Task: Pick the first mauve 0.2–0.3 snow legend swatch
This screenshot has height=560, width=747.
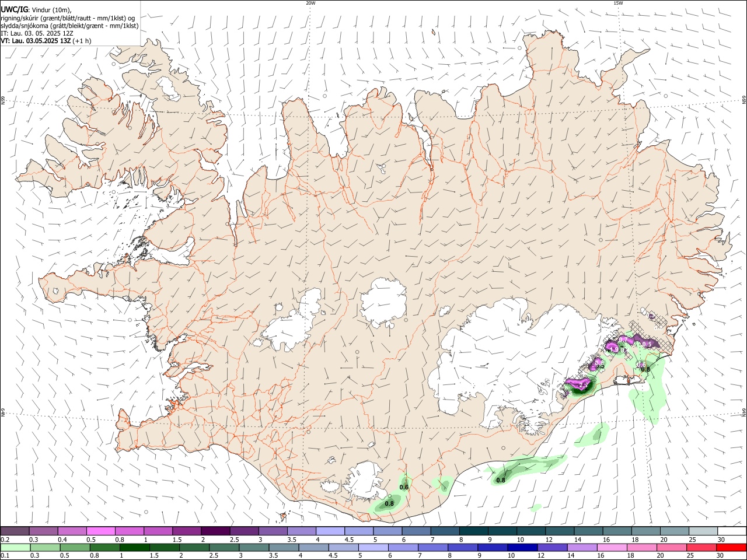Action: (15, 531)
